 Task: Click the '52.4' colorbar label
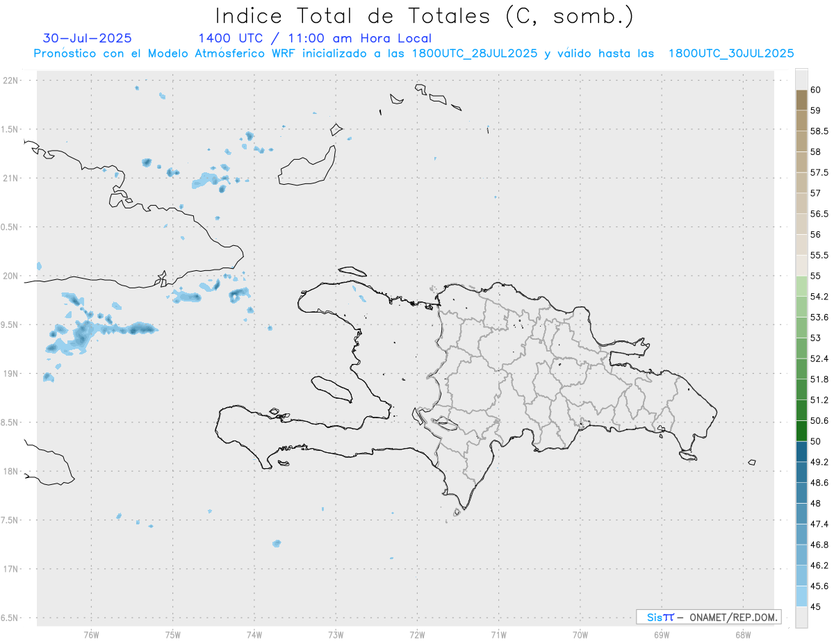click(x=819, y=358)
